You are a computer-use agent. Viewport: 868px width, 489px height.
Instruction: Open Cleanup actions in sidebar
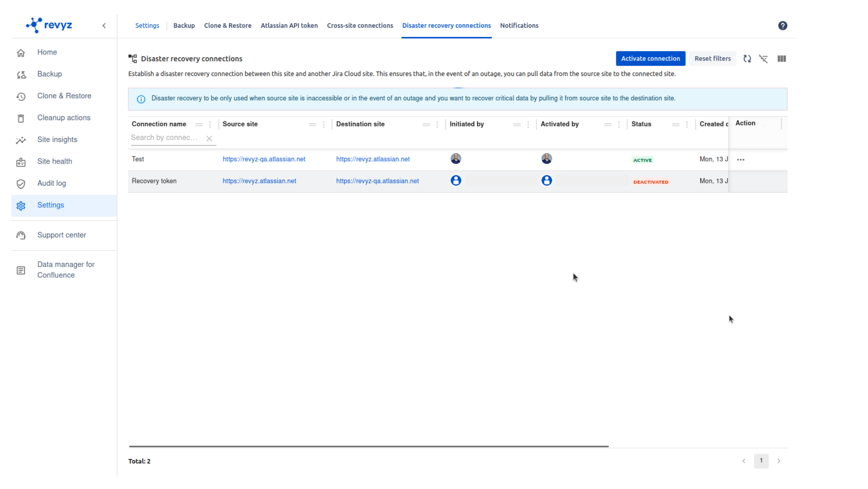pyautogui.click(x=64, y=118)
